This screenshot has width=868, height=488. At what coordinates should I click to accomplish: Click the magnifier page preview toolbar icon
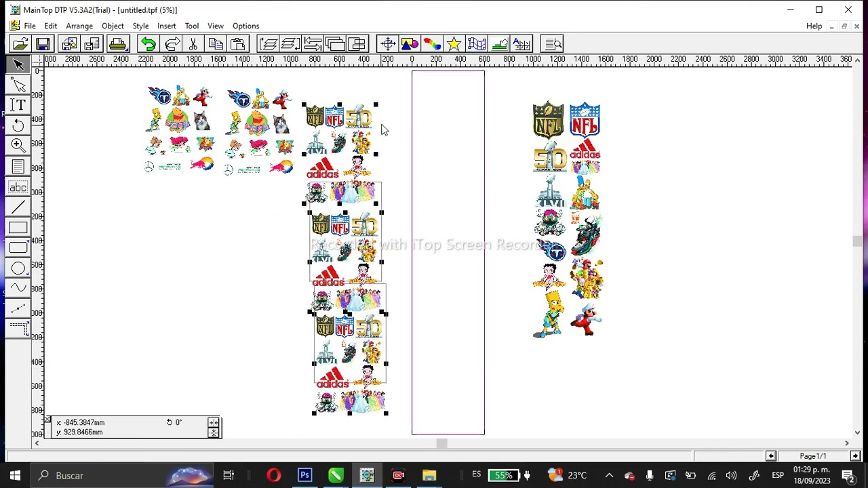click(x=553, y=45)
